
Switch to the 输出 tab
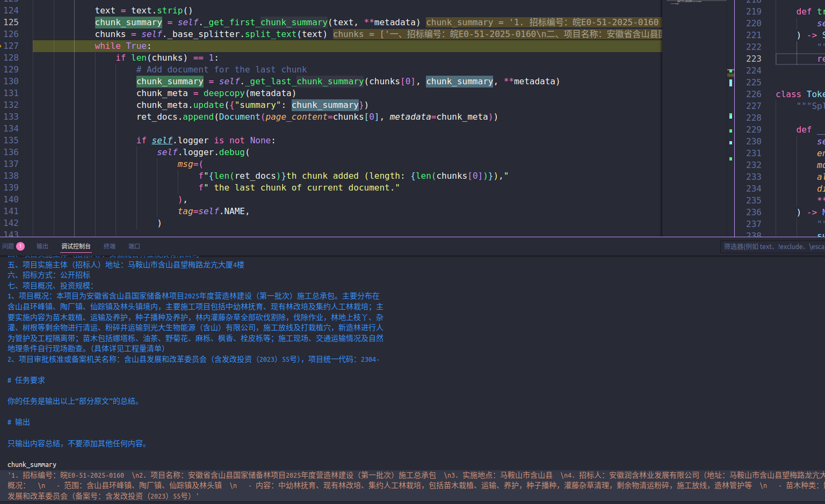42,246
